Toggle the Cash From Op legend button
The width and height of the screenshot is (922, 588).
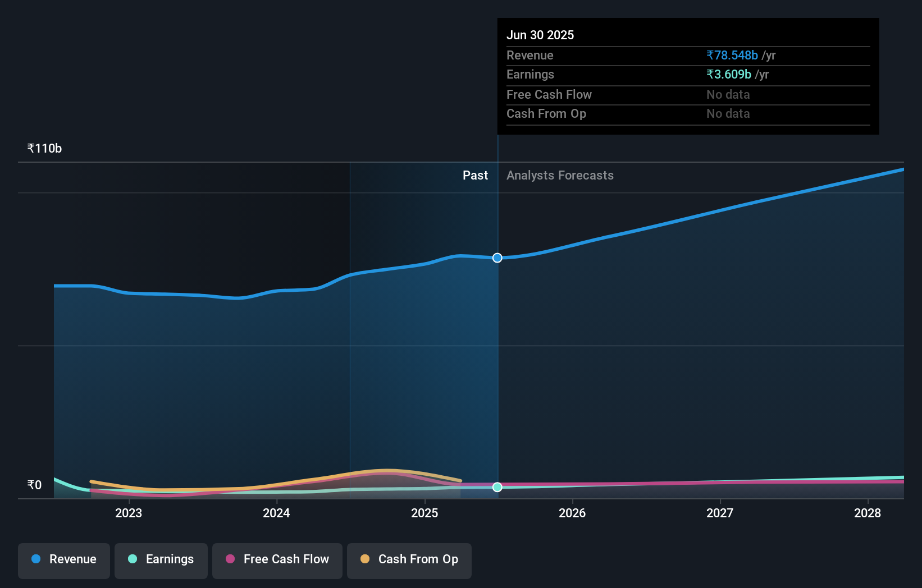pyautogui.click(x=409, y=561)
